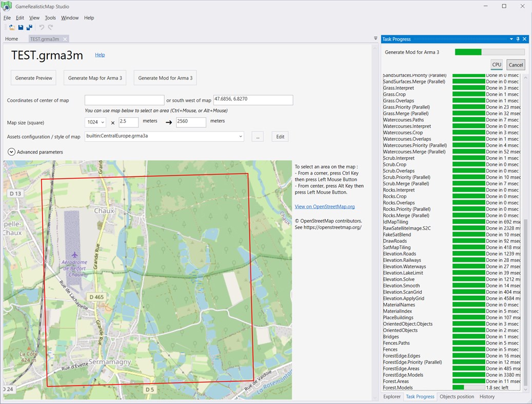Screen dimensions: 532x404
Task: Open the Tools menu
Action: click(50, 17)
